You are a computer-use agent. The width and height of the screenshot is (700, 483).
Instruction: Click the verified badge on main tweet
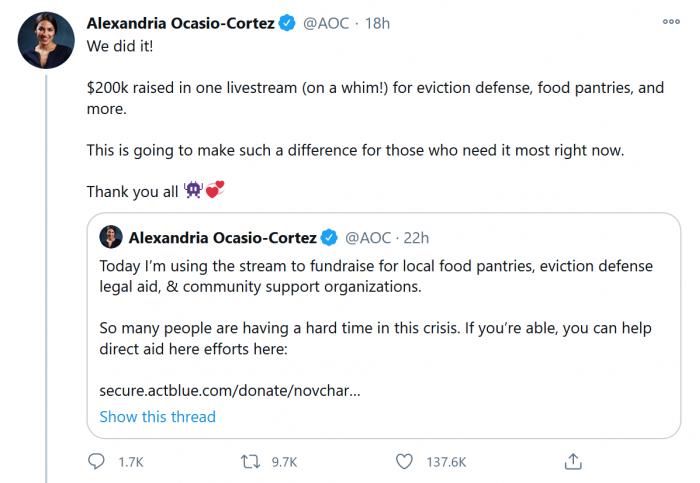pyautogui.click(x=288, y=23)
